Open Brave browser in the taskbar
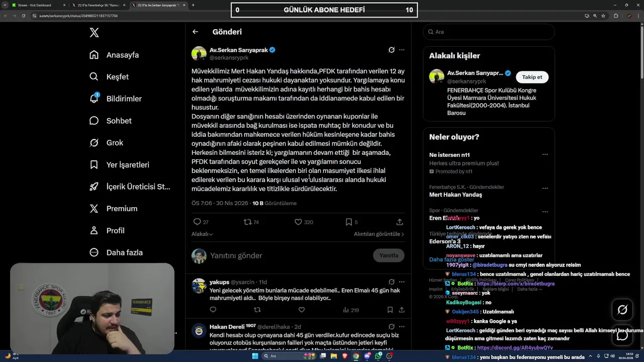Viewport: 644px width, 362px height. tap(345, 356)
